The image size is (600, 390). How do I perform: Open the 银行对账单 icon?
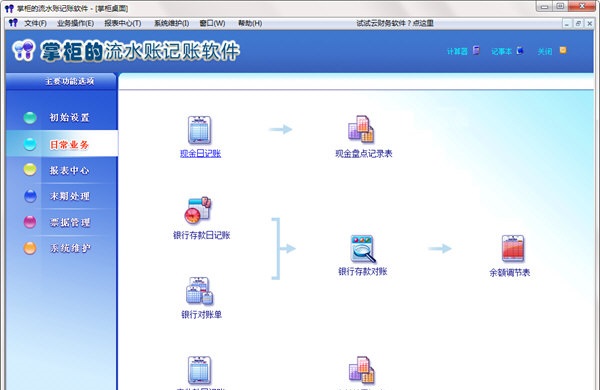tap(199, 291)
